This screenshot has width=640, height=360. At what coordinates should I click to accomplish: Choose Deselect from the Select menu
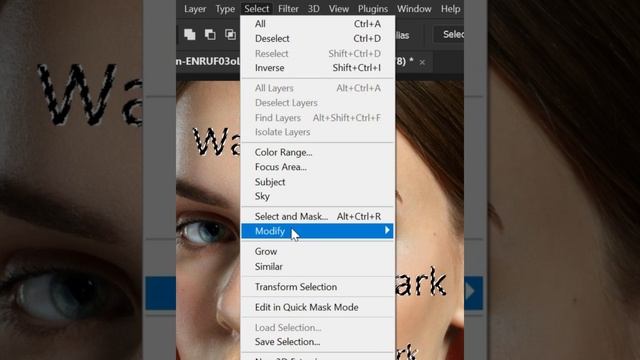(x=318, y=38)
